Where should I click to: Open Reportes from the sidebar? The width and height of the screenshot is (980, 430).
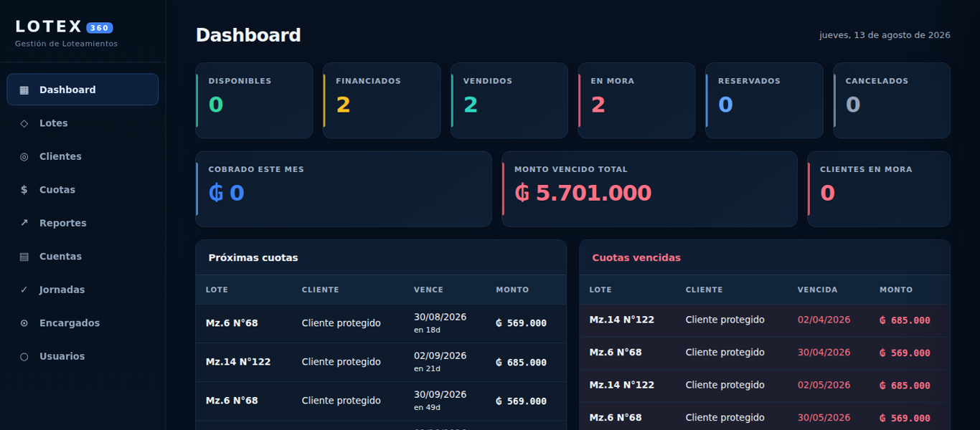83,223
